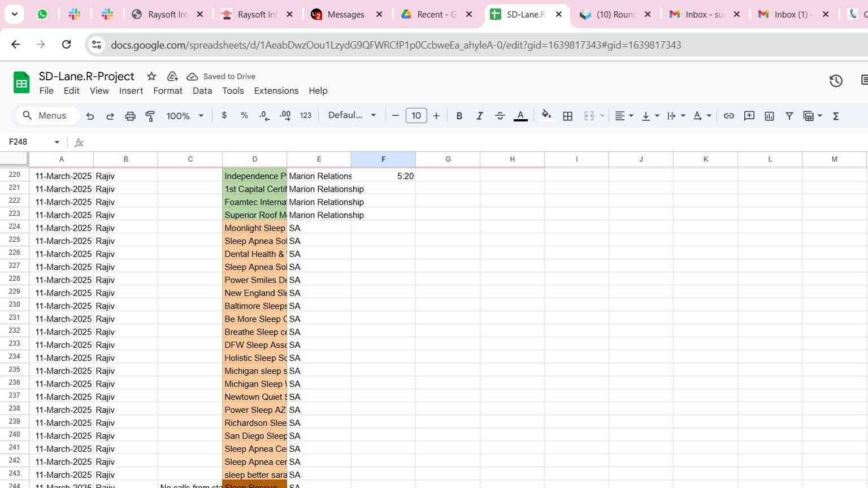The width and height of the screenshot is (868, 488).
Task: Decrease font size with minus button
Action: pyautogui.click(x=396, y=116)
